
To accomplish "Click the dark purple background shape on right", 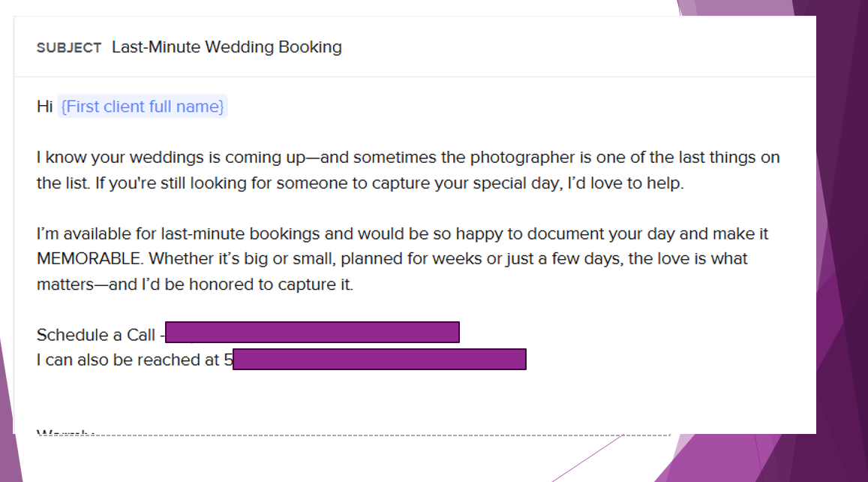I will (x=844, y=225).
